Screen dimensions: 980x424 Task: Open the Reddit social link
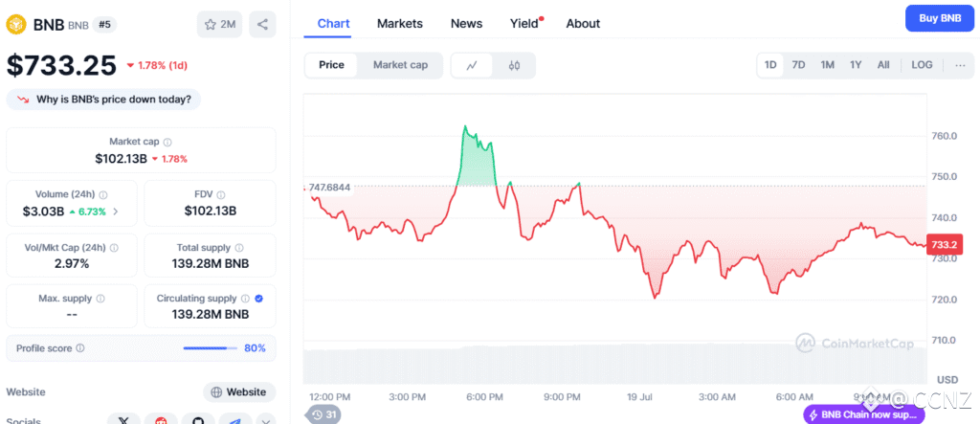click(161, 419)
